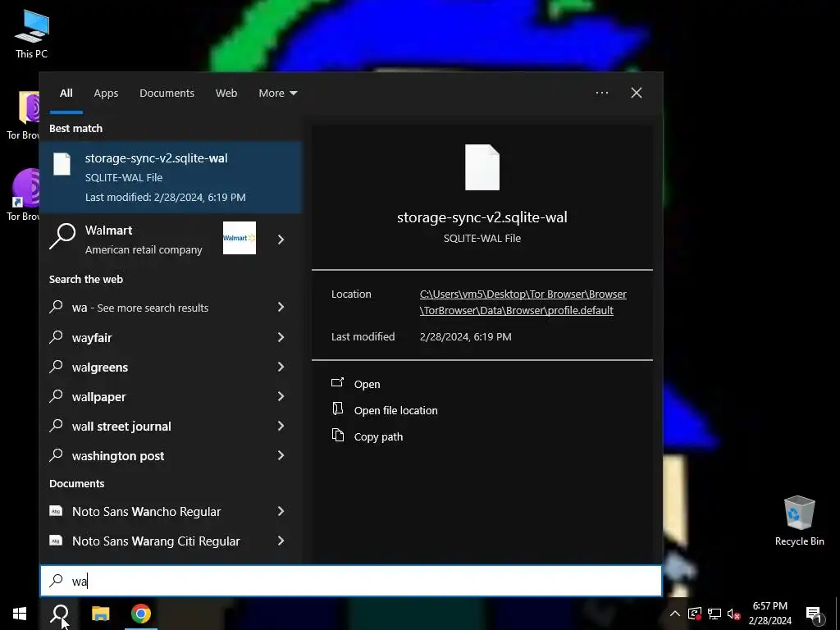Open the Walmart search suggestion
840x630 pixels.
point(171,240)
